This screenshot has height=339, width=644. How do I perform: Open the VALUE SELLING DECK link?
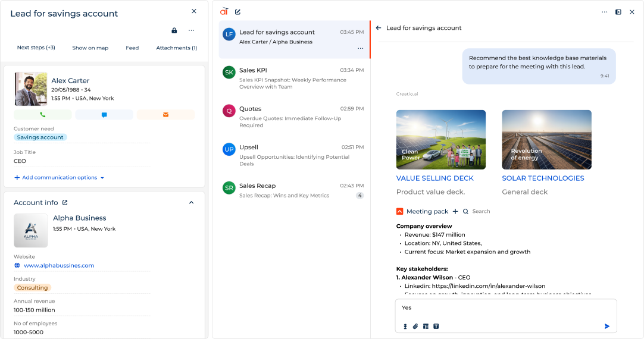(434, 178)
